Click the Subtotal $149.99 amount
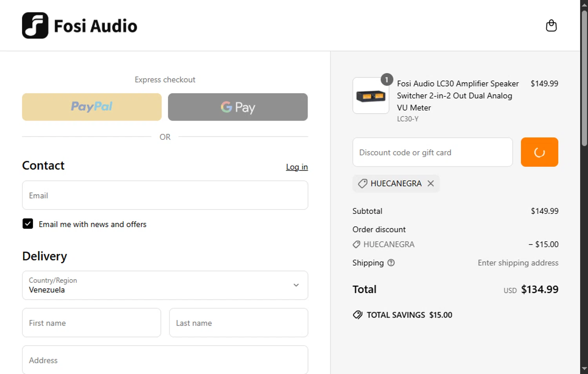The height and width of the screenshot is (374, 588). tap(544, 211)
